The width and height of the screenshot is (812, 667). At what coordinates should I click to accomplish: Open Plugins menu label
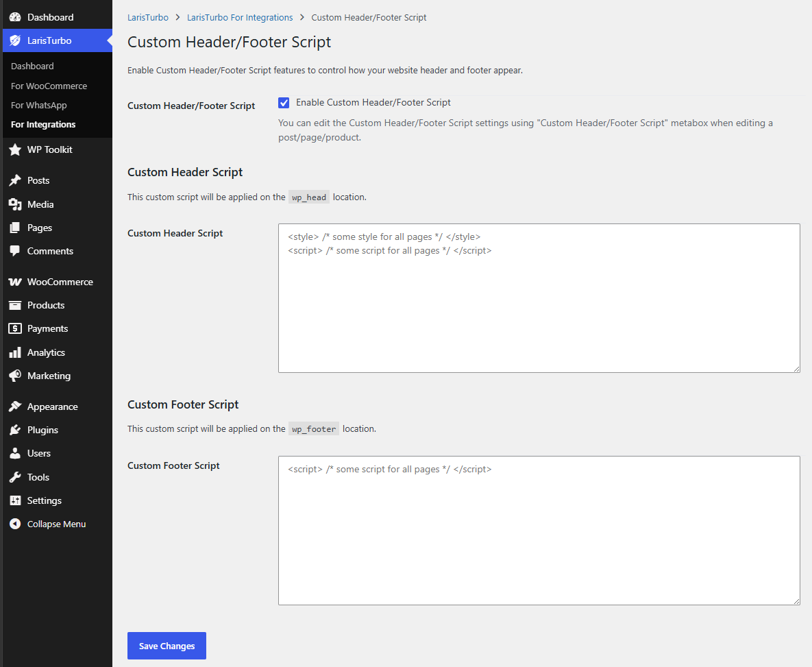click(x=42, y=430)
